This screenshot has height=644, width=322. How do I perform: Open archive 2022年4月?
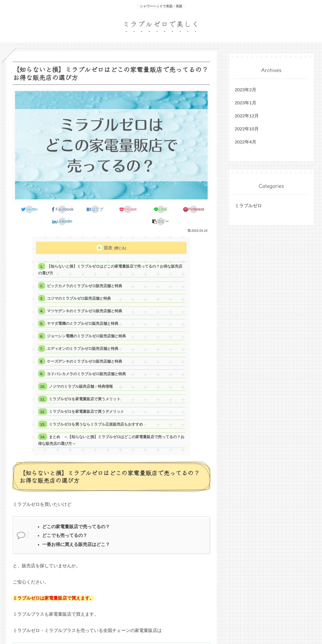click(245, 142)
